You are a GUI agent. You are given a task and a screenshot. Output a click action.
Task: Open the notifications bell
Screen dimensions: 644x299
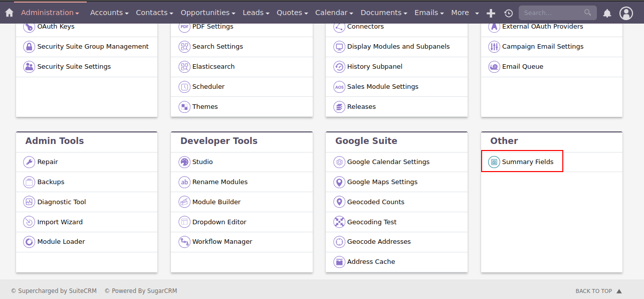(607, 13)
